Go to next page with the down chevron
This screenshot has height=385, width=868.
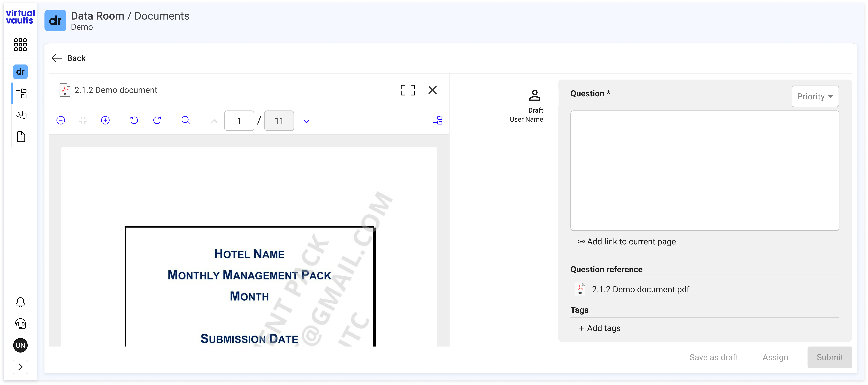tap(306, 121)
